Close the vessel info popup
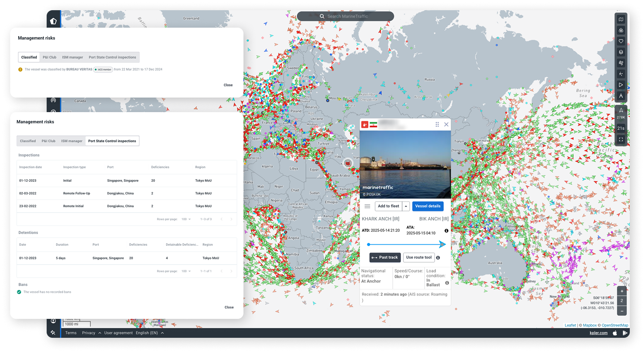The width and height of the screenshot is (644, 352). click(x=446, y=124)
